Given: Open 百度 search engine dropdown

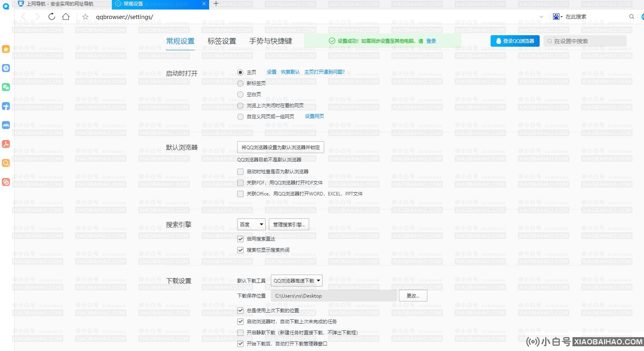Looking at the screenshot, I should pos(251,224).
